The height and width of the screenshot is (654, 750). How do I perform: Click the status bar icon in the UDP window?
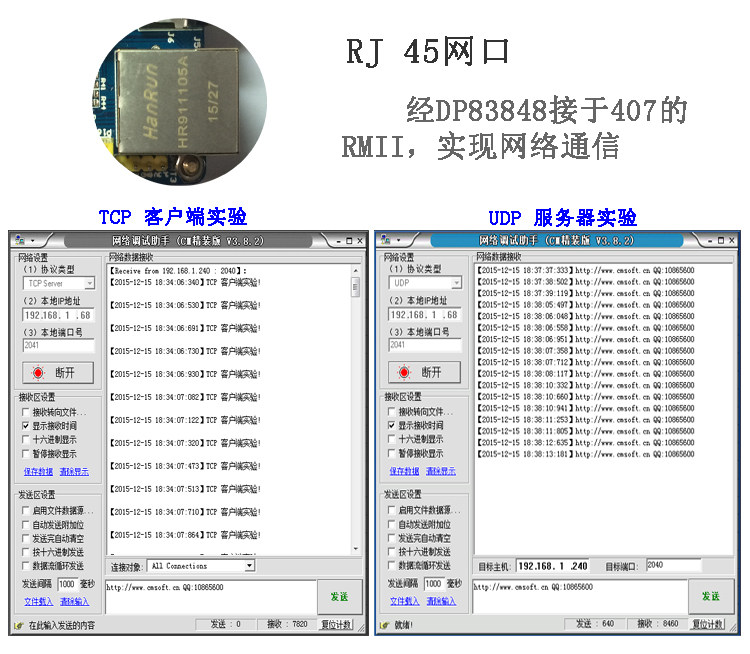pos(385,625)
